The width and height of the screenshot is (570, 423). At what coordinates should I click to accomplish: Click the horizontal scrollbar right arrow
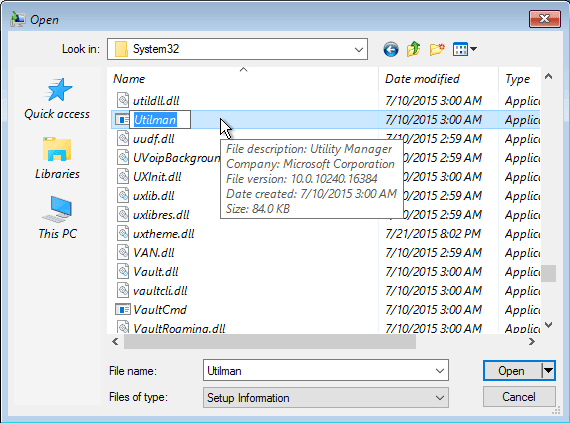pyautogui.click(x=532, y=342)
